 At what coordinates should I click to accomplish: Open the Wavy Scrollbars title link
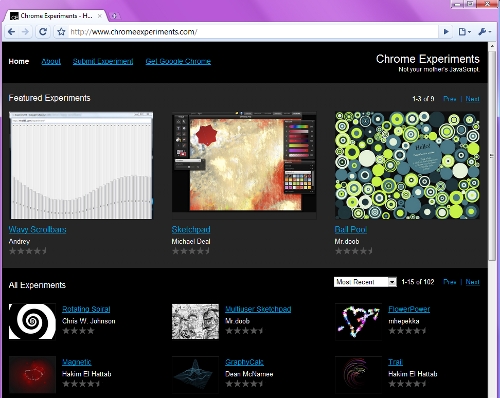[x=37, y=230]
